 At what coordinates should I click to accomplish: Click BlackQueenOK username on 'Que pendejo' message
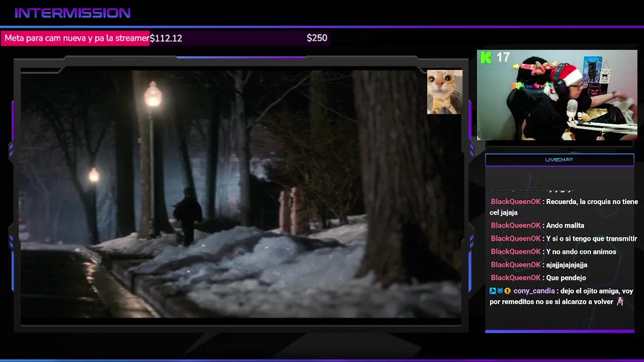point(516,278)
